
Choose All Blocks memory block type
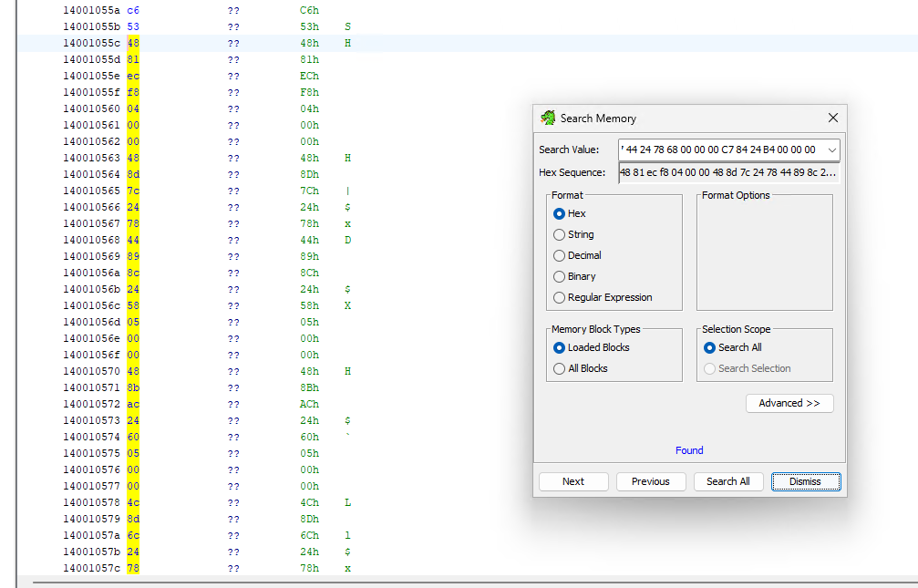tap(560, 368)
